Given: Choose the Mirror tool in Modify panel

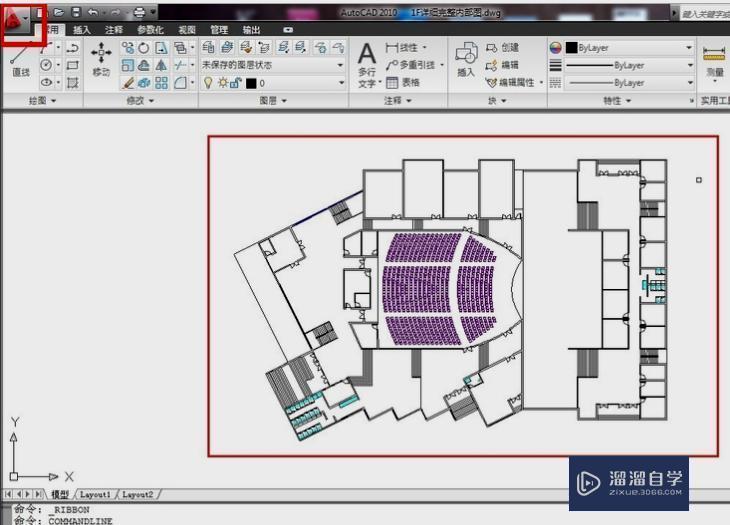Looking at the screenshot, I should pos(161,65).
